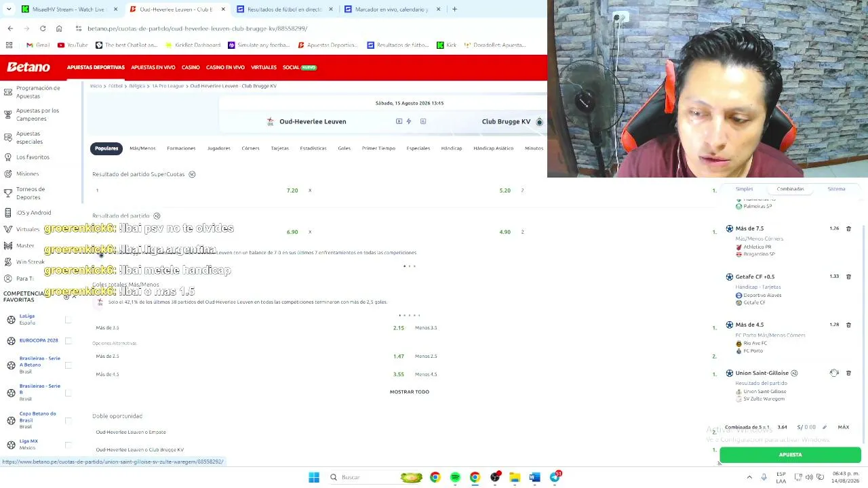Open the system tray hidden icons chevron

click(x=749, y=477)
